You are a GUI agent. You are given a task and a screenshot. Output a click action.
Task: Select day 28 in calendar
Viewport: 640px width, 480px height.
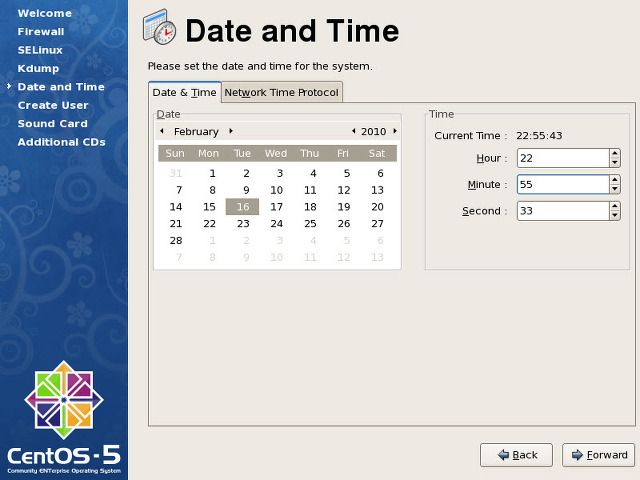(x=176, y=240)
